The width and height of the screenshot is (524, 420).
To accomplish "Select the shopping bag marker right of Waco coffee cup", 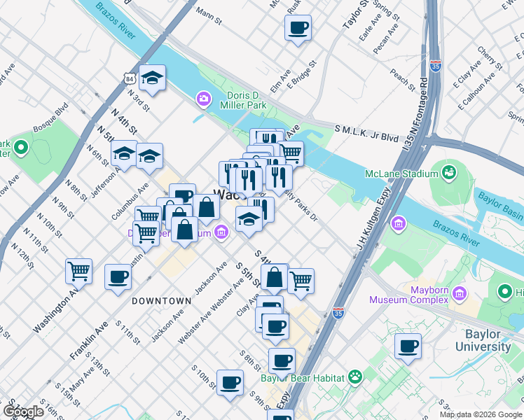I will click(x=206, y=207).
